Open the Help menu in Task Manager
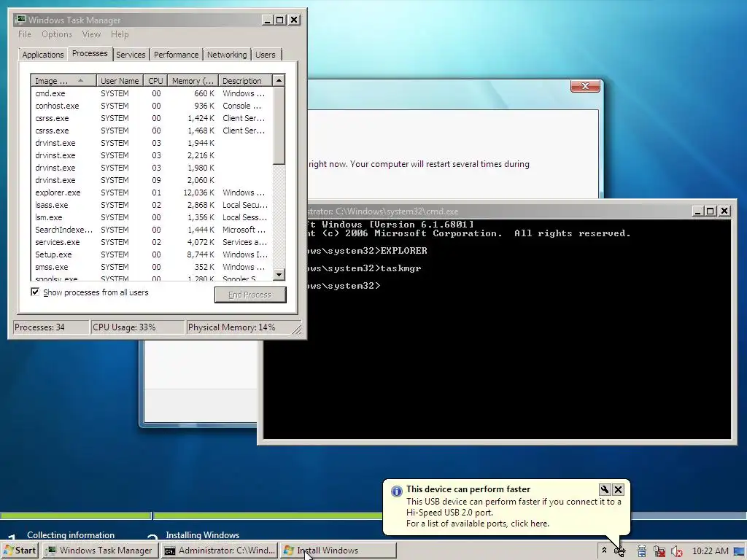Screen dimensions: 747x560 [120, 34]
